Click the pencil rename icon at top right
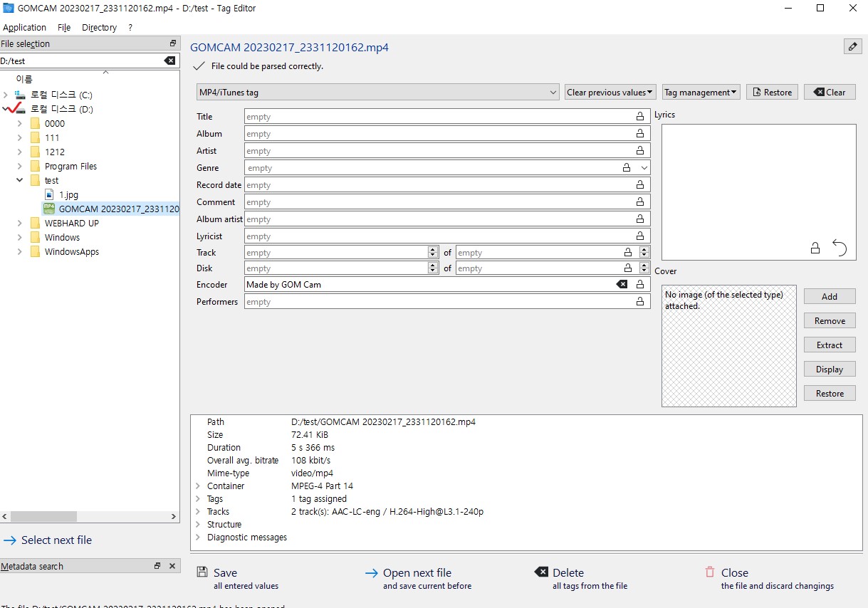The height and width of the screenshot is (608, 868). pos(852,46)
